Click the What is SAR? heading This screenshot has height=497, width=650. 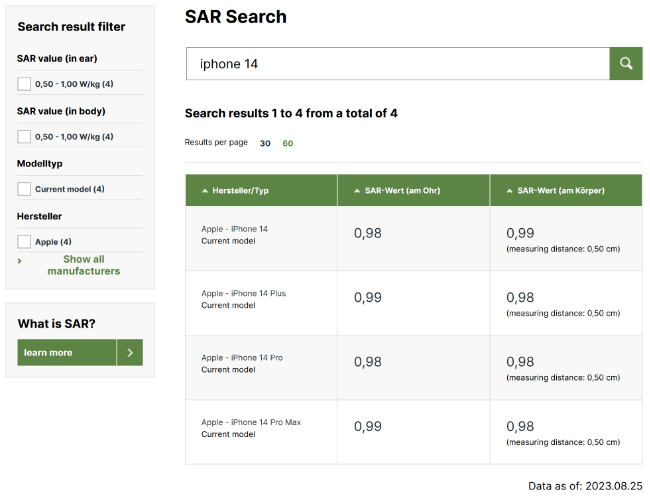click(x=56, y=323)
